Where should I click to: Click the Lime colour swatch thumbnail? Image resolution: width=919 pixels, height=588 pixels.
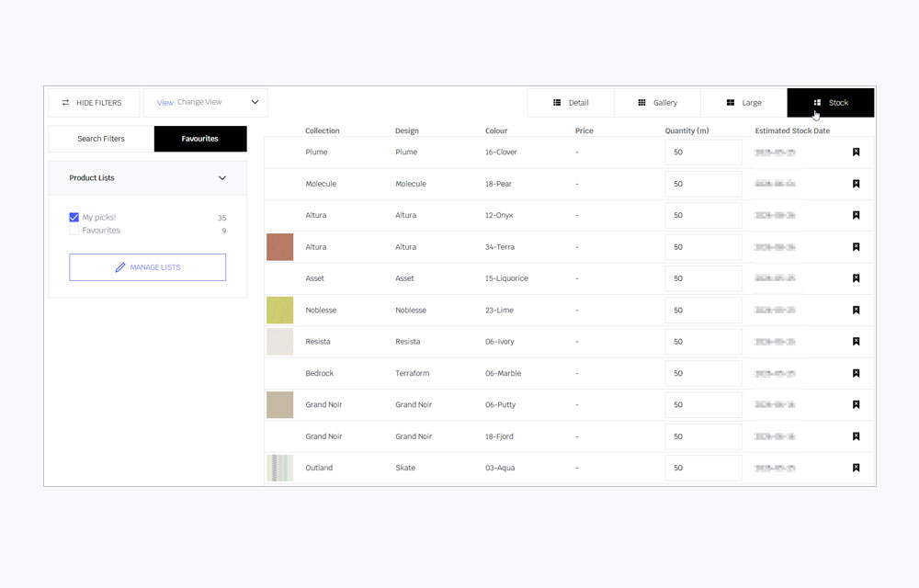pyautogui.click(x=280, y=310)
